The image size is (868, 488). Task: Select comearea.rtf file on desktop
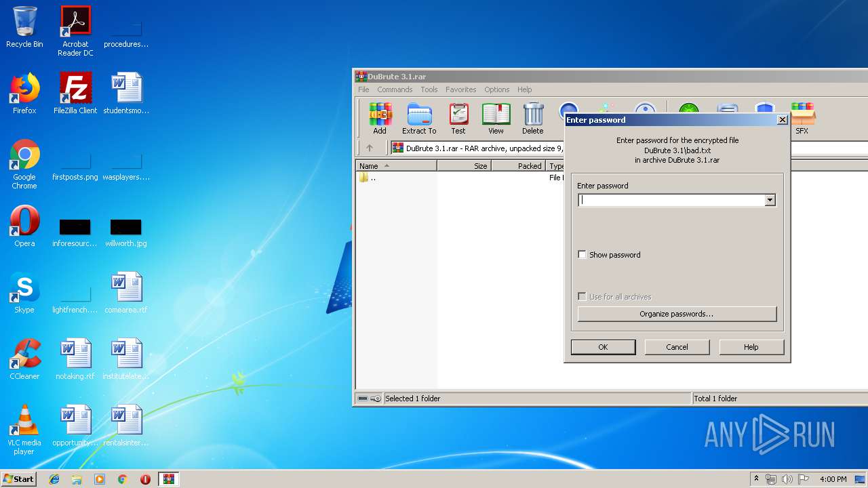coord(126,293)
